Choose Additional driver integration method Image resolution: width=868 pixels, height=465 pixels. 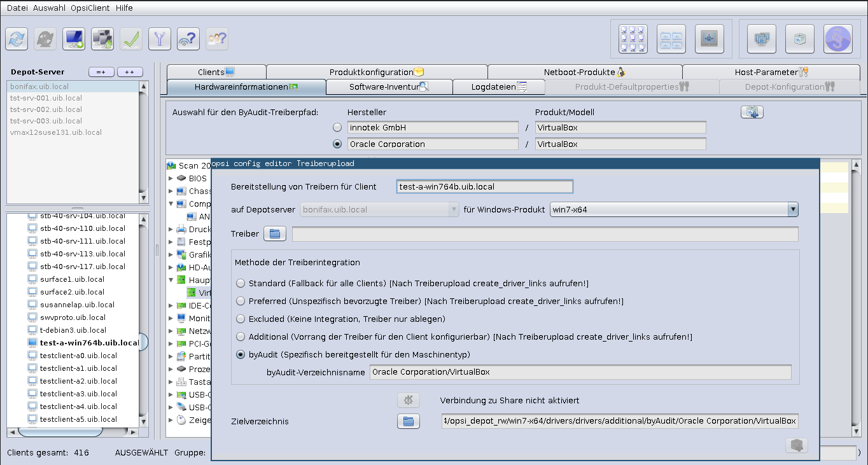241,337
